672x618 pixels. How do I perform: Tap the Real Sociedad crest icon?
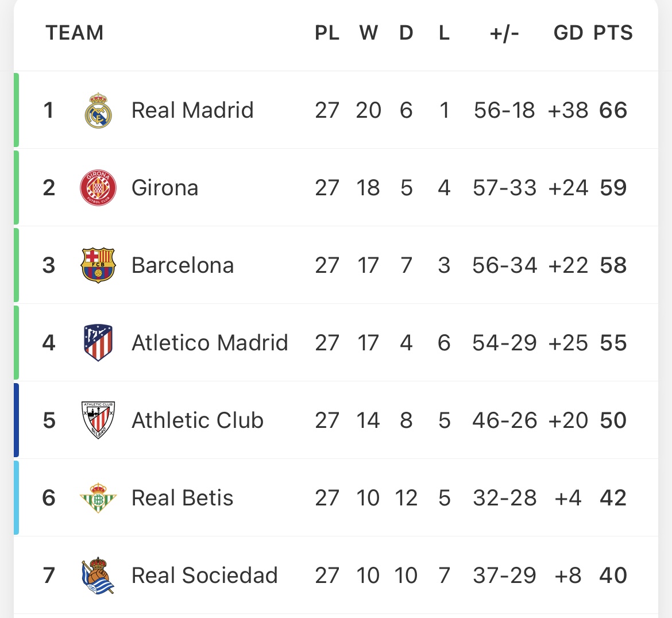click(98, 575)
